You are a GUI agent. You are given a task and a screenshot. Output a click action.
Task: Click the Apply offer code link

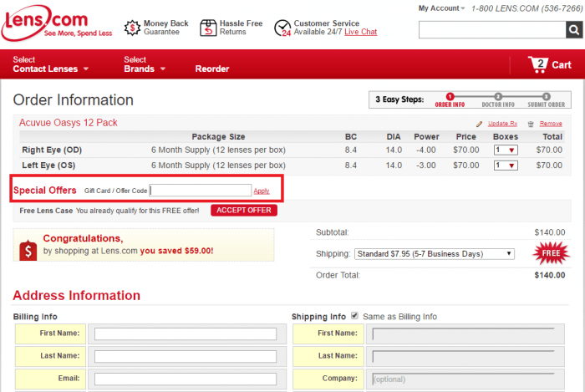pos(262,191)
